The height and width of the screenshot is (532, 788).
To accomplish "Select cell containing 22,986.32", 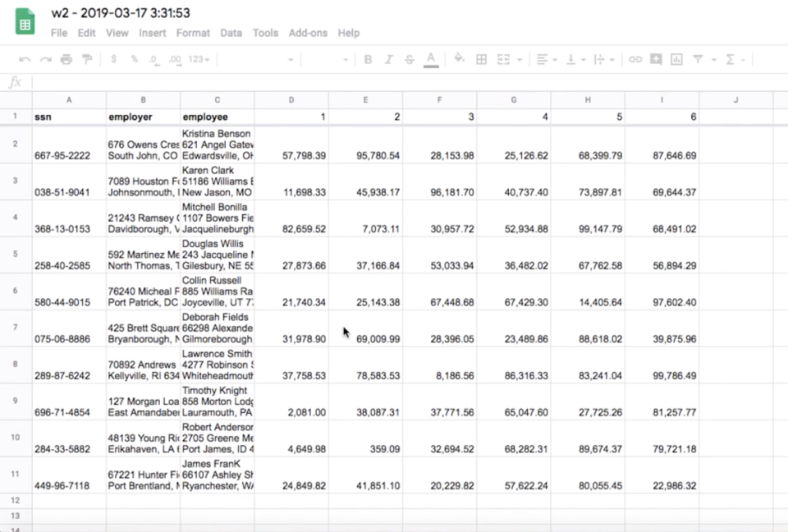I will [662, 475].
